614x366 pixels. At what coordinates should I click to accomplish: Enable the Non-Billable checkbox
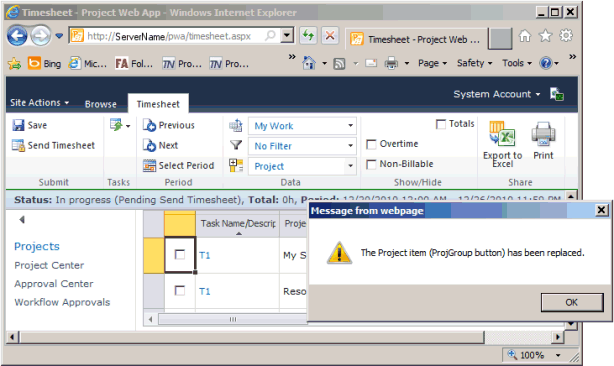click(x=371, y=164)
